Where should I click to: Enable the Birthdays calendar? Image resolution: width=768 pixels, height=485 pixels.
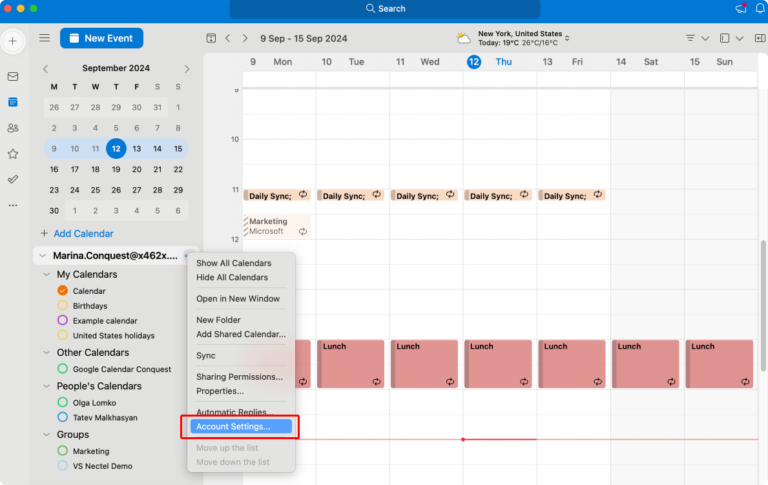(63, 306)
